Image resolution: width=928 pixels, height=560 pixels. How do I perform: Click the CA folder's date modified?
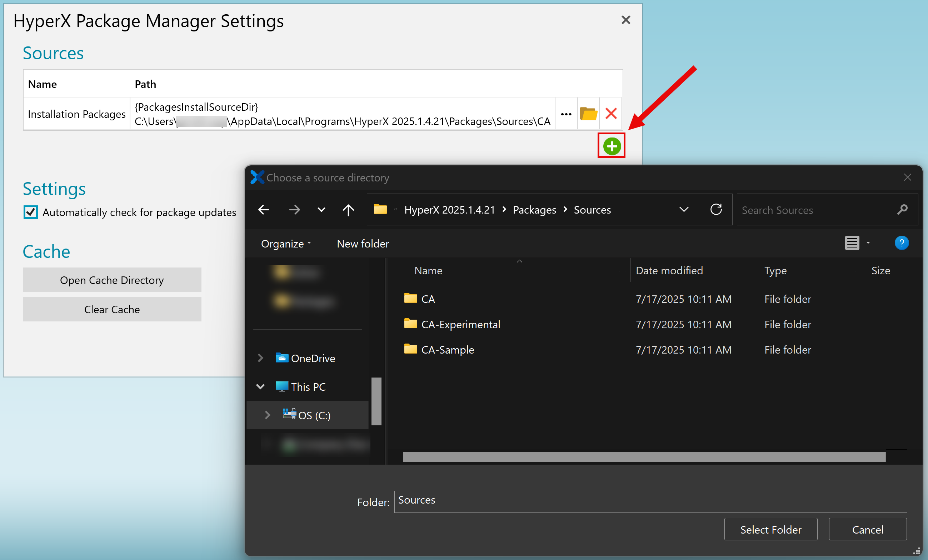click(683, 299)
